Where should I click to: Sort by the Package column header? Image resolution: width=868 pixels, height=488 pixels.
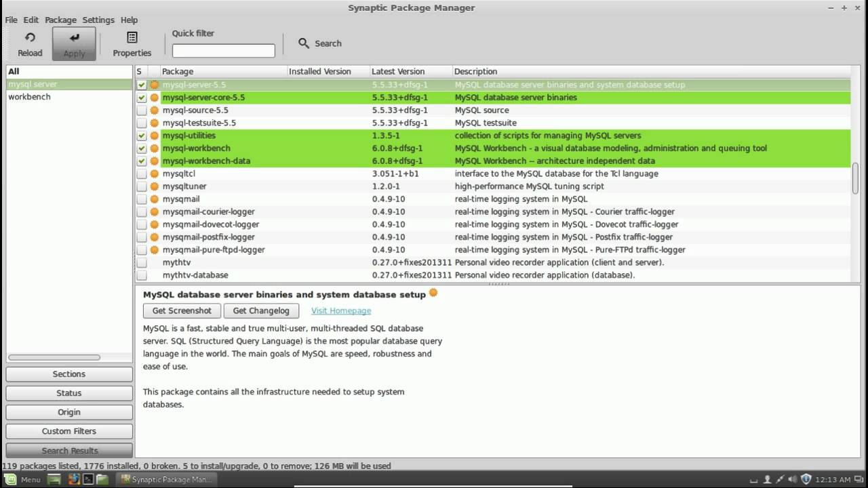pos(223,71)
